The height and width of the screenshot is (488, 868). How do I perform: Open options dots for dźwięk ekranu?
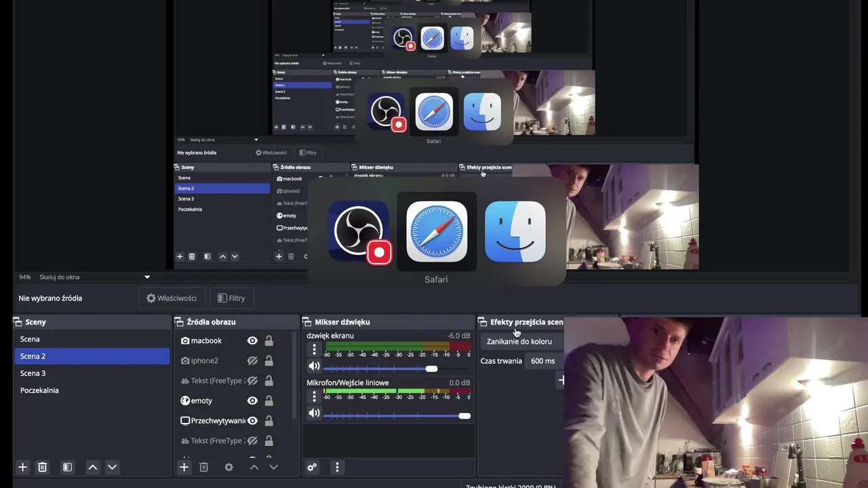coord(314,350)
